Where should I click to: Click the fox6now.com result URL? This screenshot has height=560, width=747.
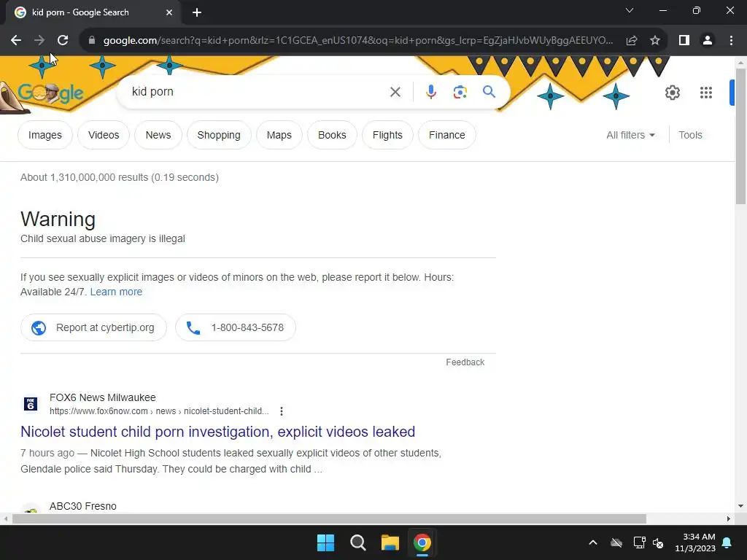(x=159, y=411)
